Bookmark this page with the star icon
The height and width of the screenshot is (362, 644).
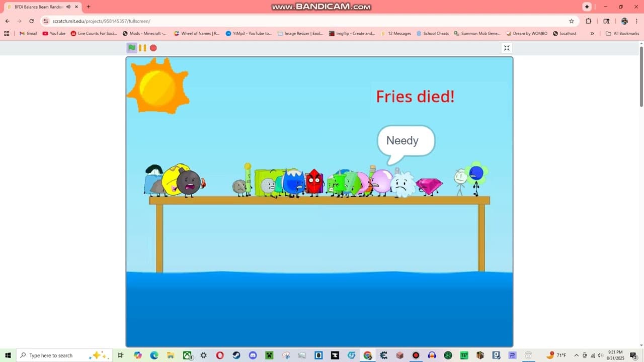pyautogui.click(x=572, y=21)
